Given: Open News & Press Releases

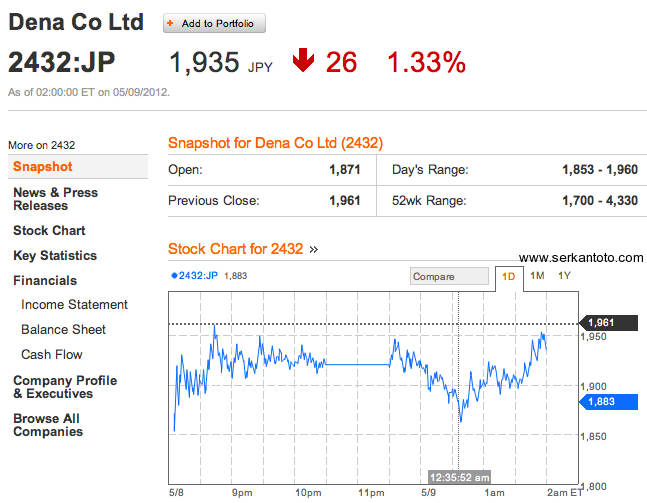Looking at the screenshot, I should 55,199.
